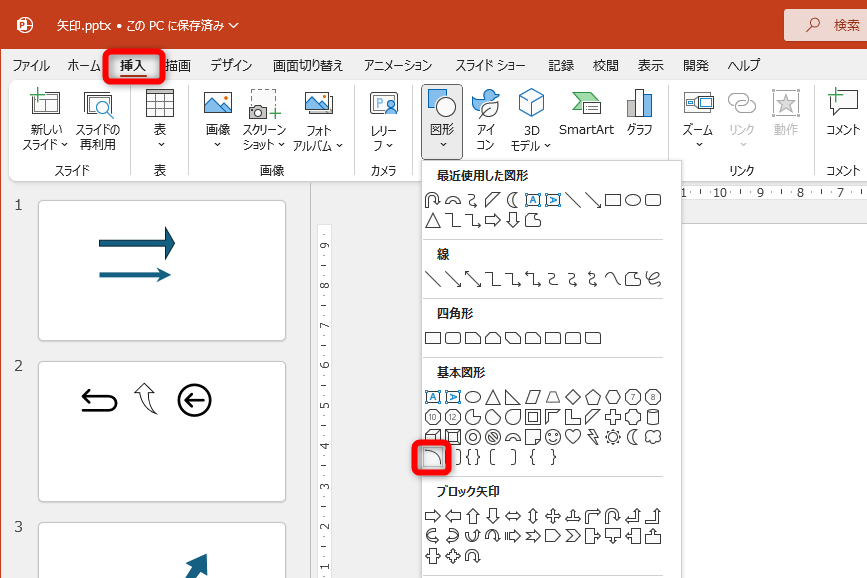Create a フォトアルバム
867x578 pixels.
[x=318, y=118]
